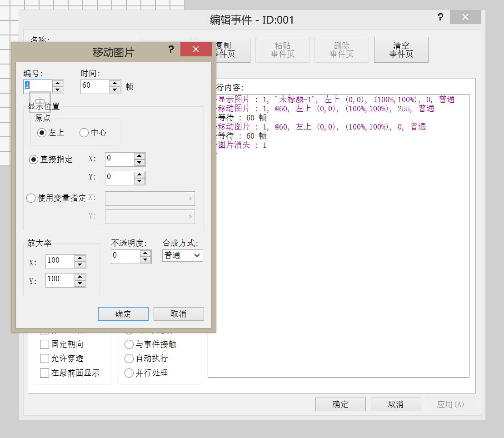Click the 粘贴事件页 button
This screenshot has height=438, width=504.
(283, 50)
